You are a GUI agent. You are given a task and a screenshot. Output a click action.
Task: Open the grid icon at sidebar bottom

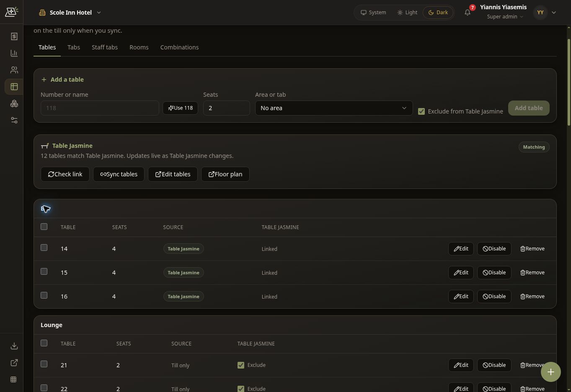(x=14, y=379)
